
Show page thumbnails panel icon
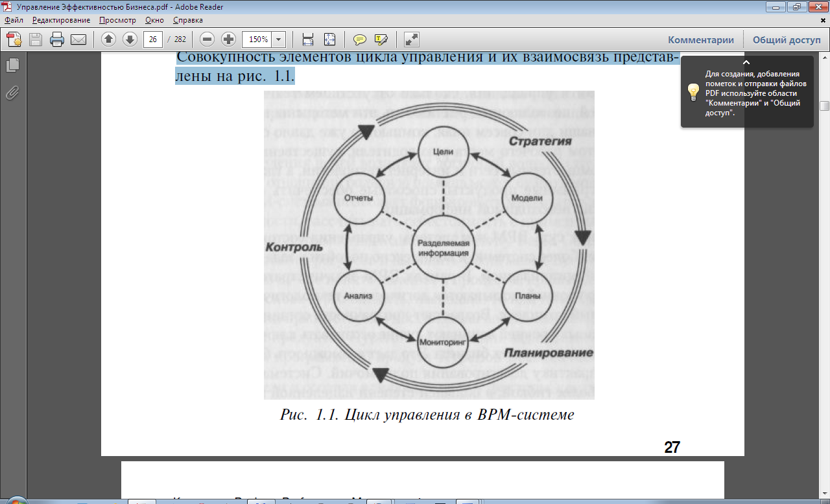(12, 65)
